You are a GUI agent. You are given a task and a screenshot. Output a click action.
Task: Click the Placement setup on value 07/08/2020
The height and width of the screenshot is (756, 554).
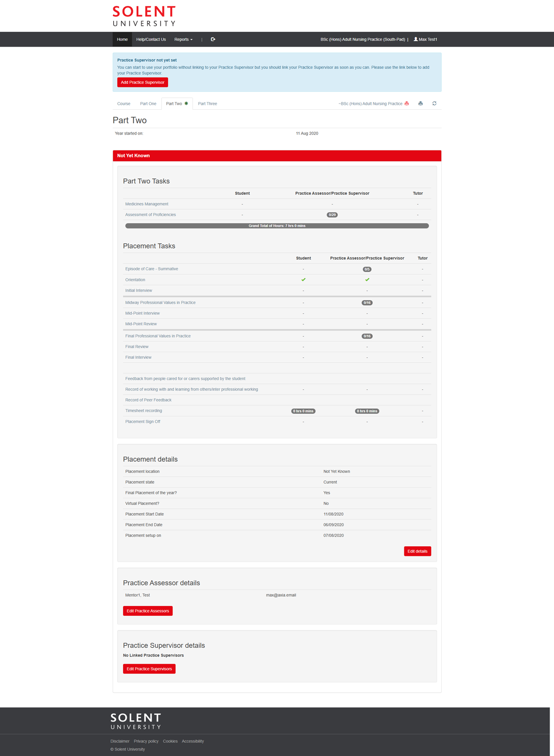point(333,536)
